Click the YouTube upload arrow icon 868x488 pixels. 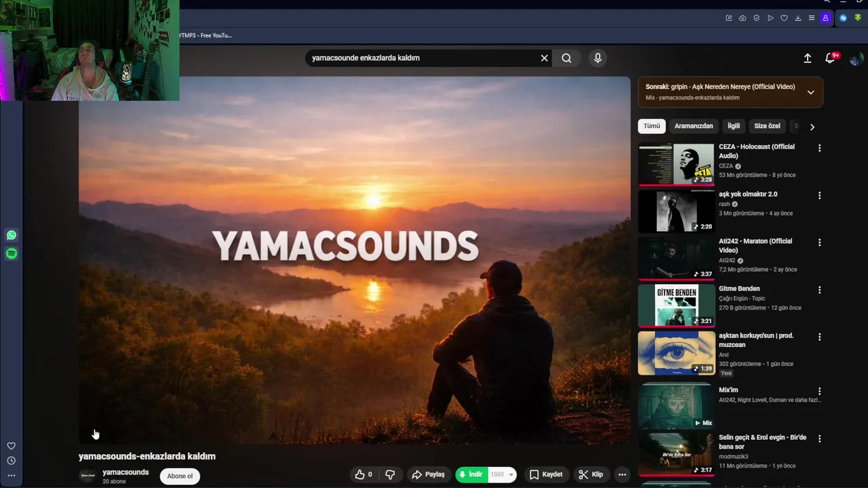pos(808,58)
